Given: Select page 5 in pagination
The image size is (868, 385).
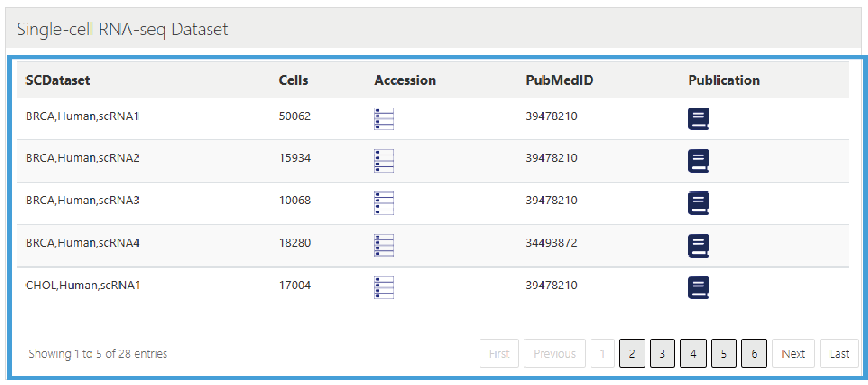Looking at the screenshot, I should tap(723, 353).
